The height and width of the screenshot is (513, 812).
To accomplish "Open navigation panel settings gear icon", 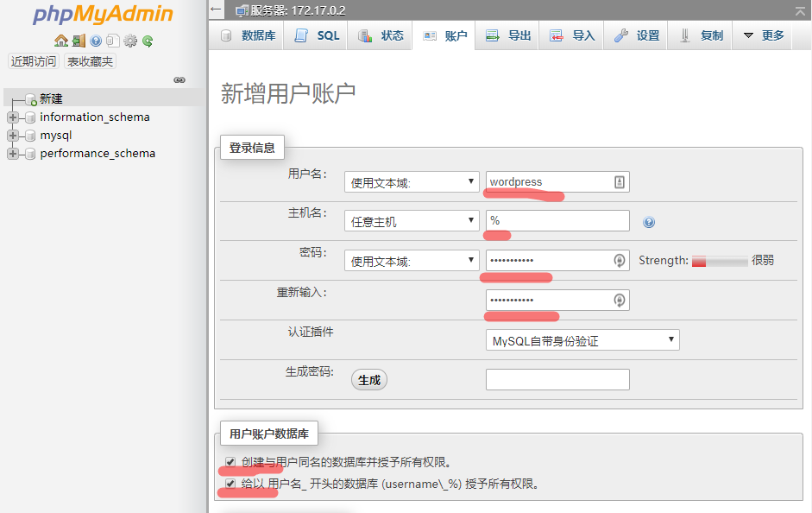I will [130, 41].
